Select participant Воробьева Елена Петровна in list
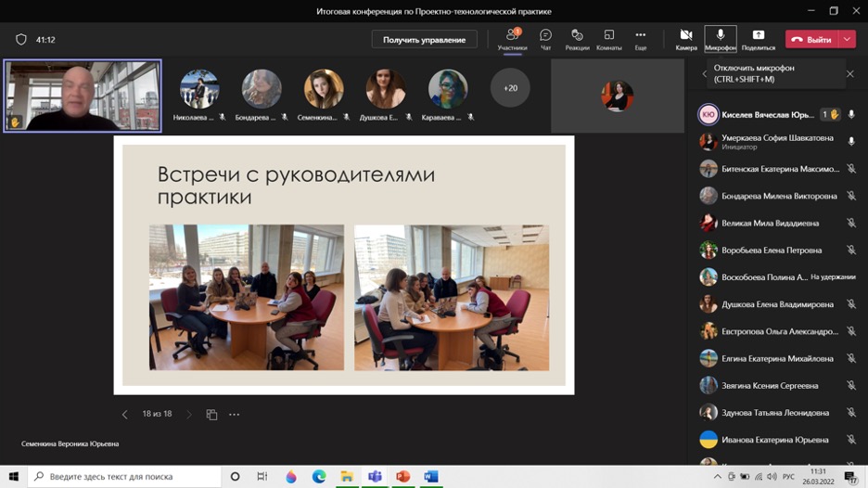The height and width of the screenshot is (488, 868). pyautogui.click(x=772, y=250)
